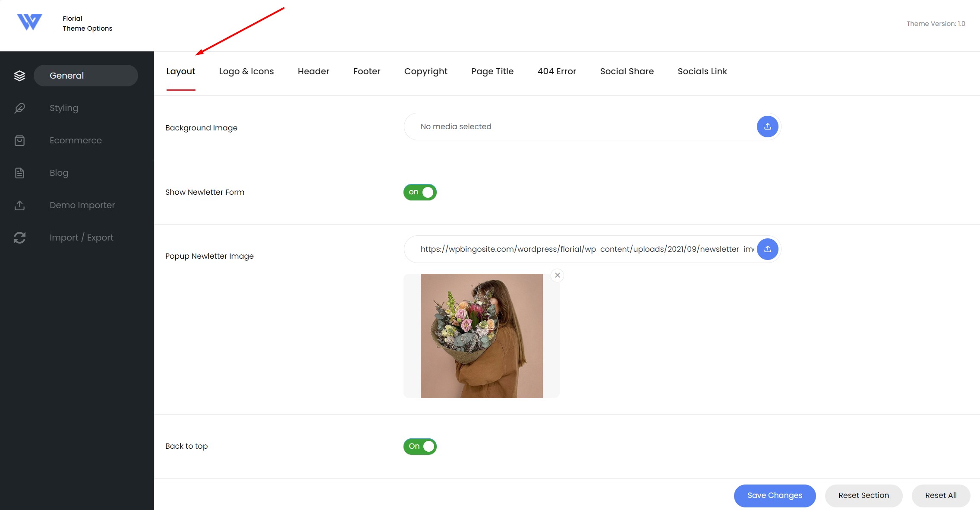Upload a Background Image with blue button

[x=767, y=127]
